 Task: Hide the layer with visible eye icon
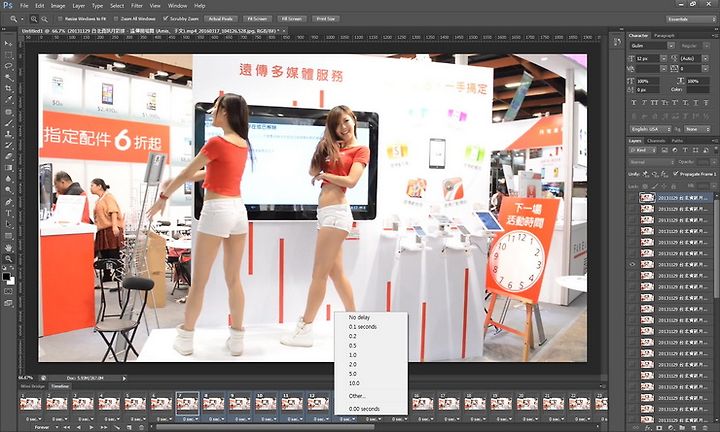(633, 264)
